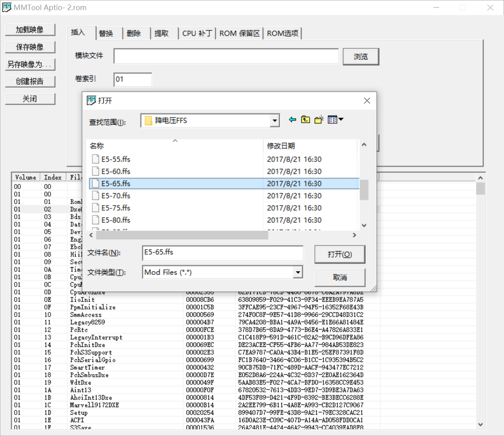504x436 pixels.
Task: Click the 取消 cancel button
Action: click(340, 277)
